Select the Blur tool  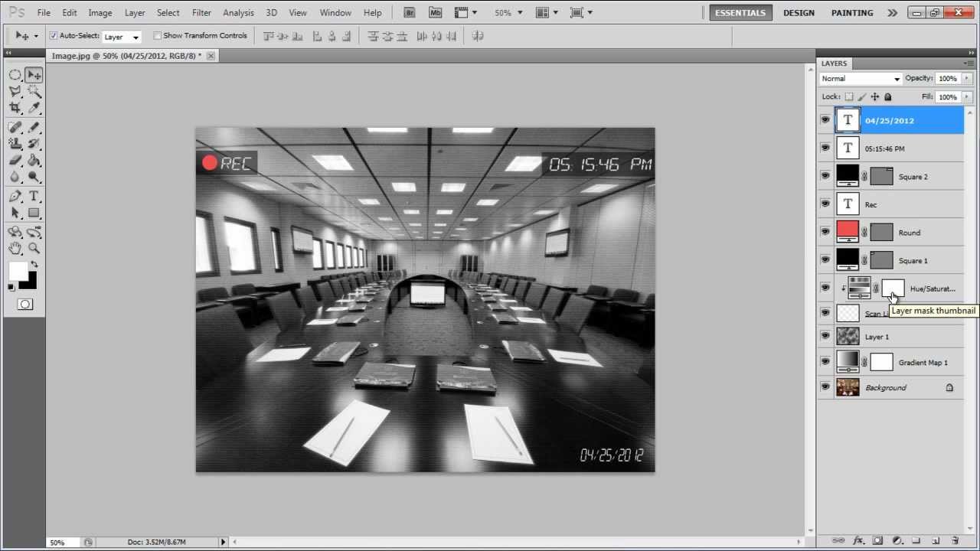15,178
